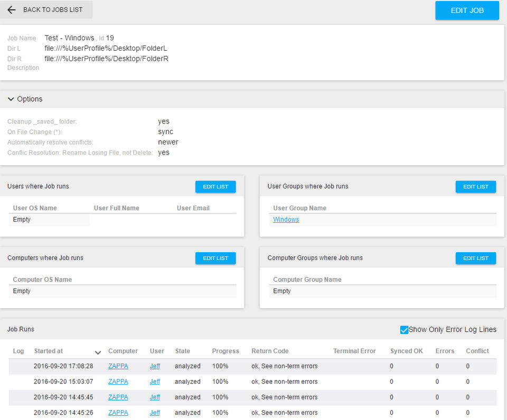Sort job runs by Computer column
Image resolution: width=507 pixels, height=420 pixels.
123,351
